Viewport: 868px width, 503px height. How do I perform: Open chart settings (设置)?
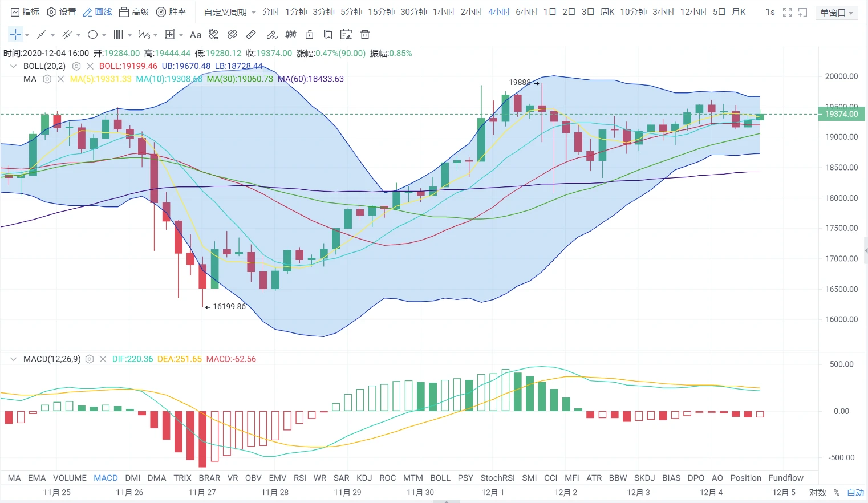click(x=62, y=12)
